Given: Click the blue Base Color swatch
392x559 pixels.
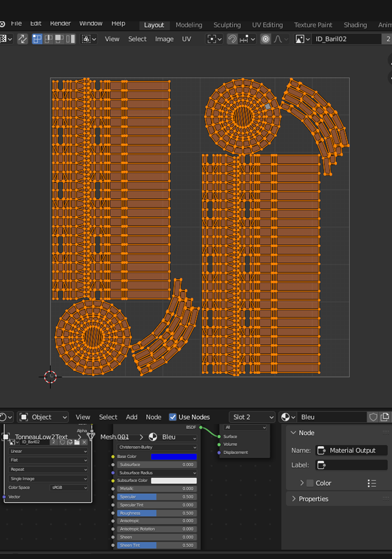Looking at the screenshot, I should point(173,457).
